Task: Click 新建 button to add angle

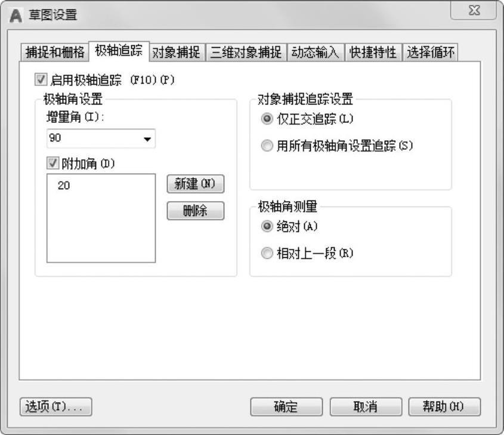Action: [x=196, y=184]
